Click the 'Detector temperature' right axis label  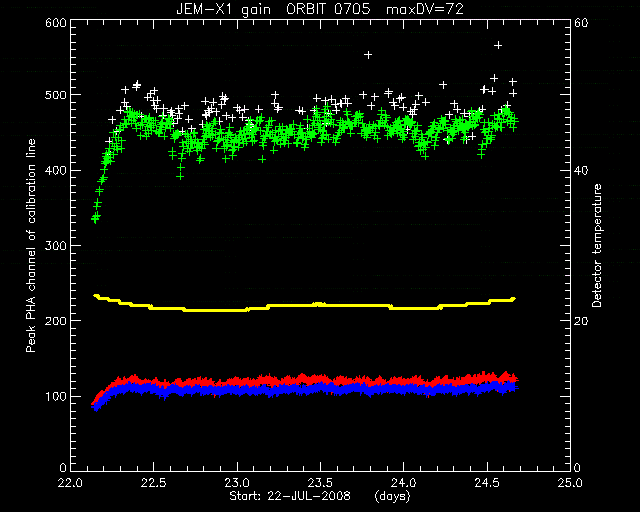(597, 246)
